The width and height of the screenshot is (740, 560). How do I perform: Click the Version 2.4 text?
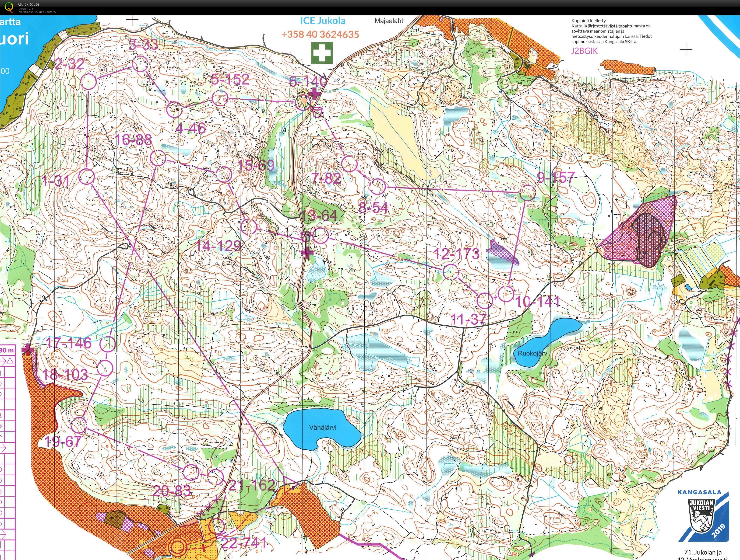click(x=25, y=8)
